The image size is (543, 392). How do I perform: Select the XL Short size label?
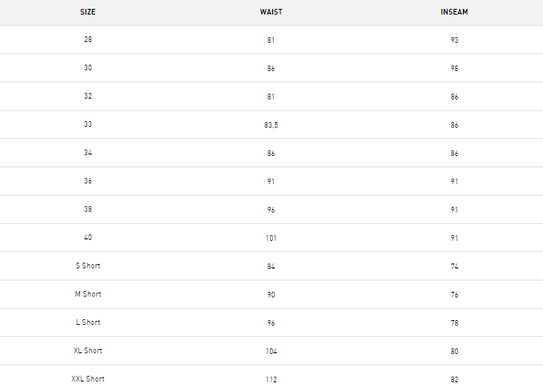click(x=88, y=351)
